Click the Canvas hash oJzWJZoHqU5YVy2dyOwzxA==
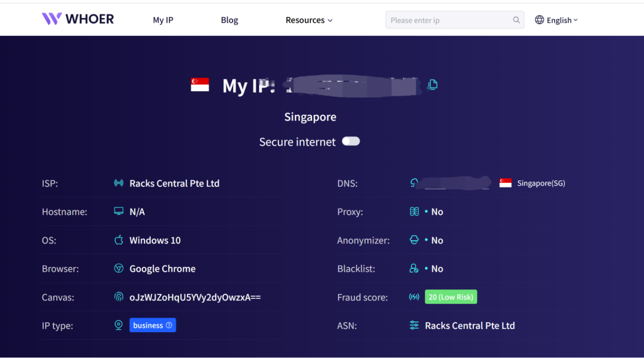 (195, 297)
